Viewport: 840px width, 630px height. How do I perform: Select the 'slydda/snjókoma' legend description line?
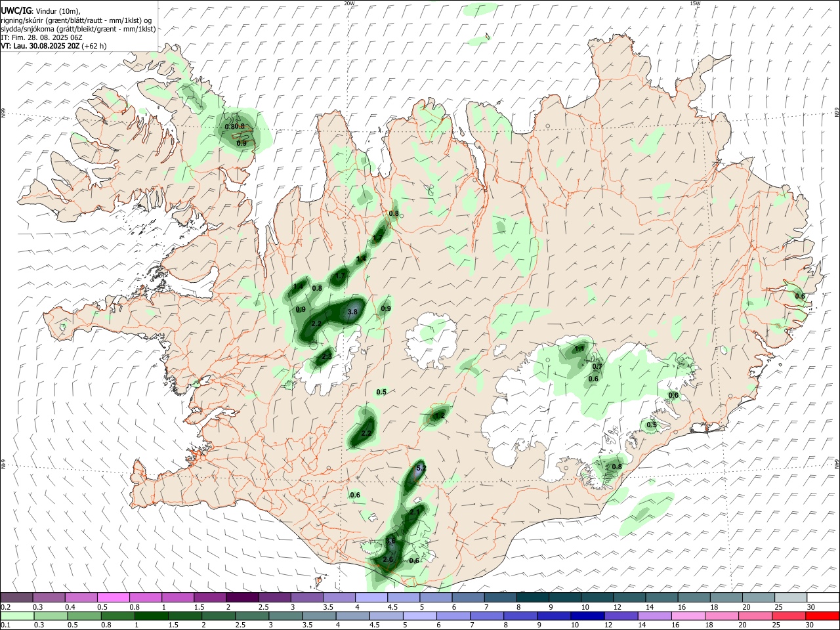(x=78, y=29)
